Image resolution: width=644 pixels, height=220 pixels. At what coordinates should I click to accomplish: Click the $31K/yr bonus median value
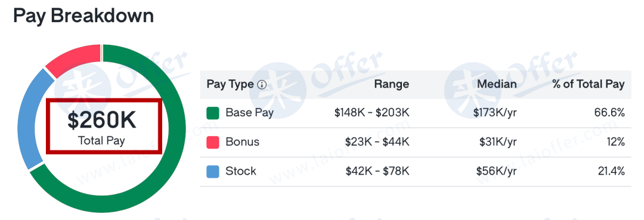498,142
